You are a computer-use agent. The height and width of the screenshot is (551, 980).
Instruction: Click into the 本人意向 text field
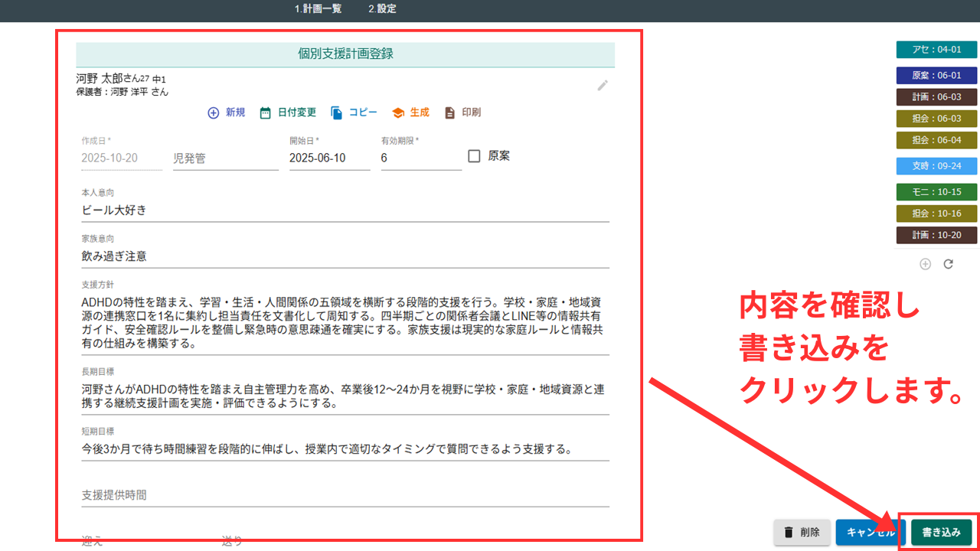(x=345, y=210)
